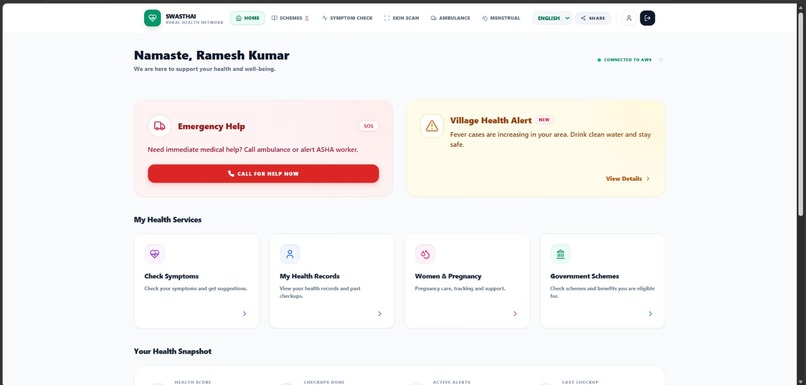This screenshot has width=806, height=385.
Task: Click the arrow on My Health Records card
Action: pos(379,314)
